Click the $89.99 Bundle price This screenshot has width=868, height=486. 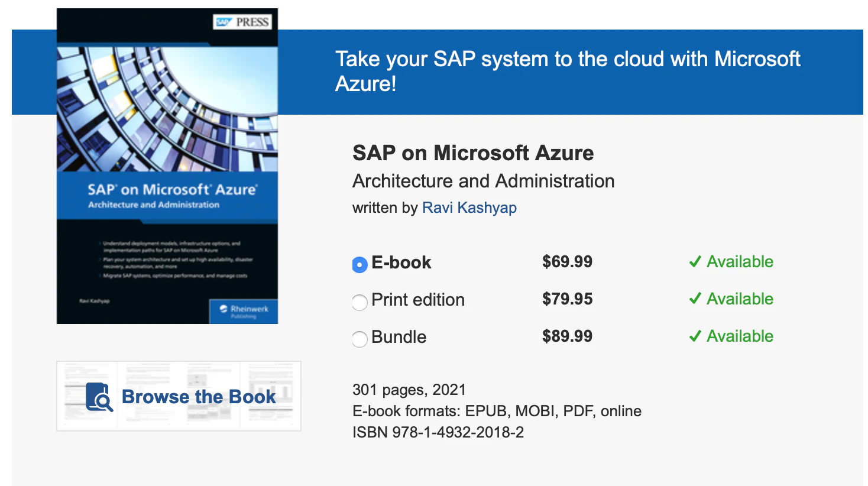click(x=567, y=336)
